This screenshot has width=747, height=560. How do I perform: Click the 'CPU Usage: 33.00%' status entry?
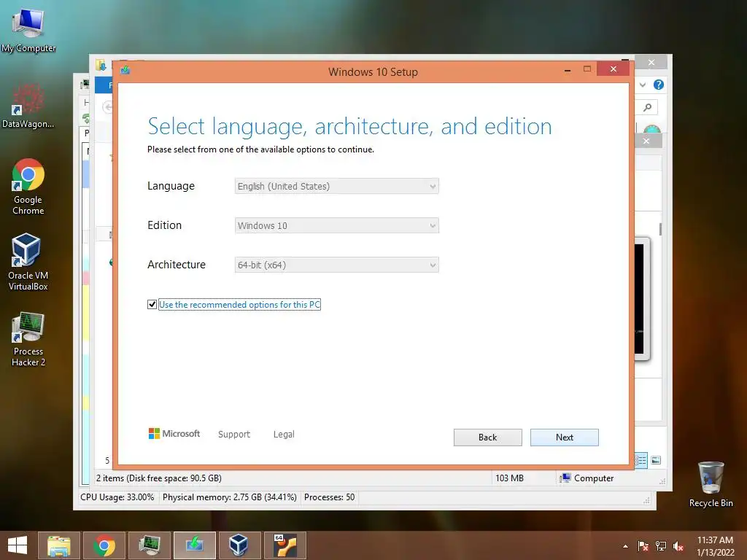[117, 497]
